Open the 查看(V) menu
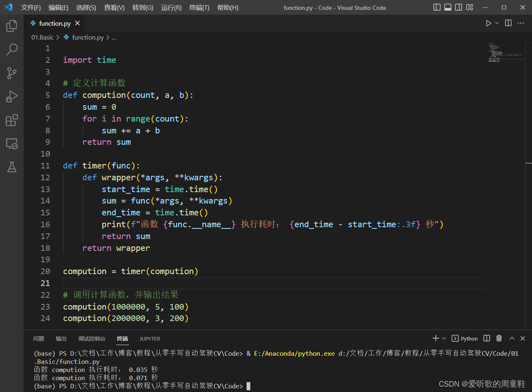The image size is (532, 392). click(x=114, y=8)
